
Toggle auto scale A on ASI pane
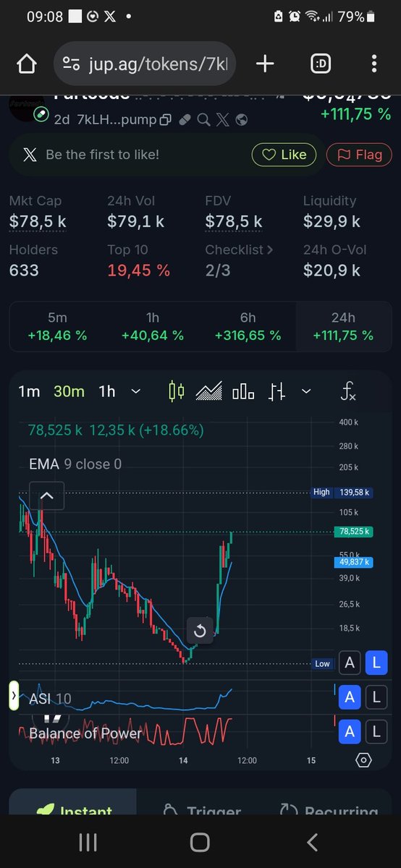(x=350, y=697)
